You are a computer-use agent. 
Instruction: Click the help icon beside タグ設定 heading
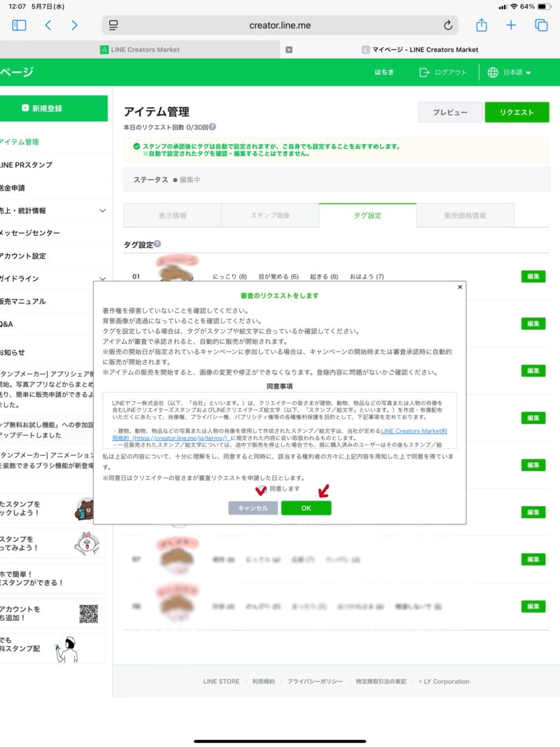click(x=157, y=244)
